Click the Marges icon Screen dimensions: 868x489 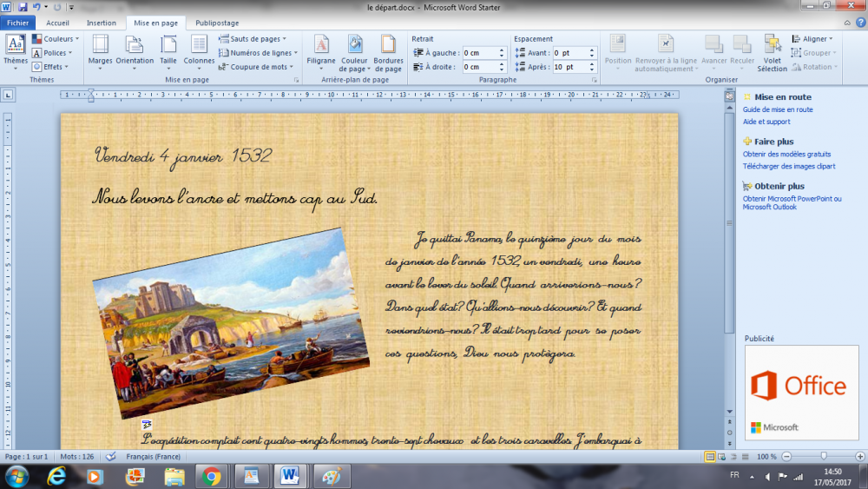click(100, 50)
